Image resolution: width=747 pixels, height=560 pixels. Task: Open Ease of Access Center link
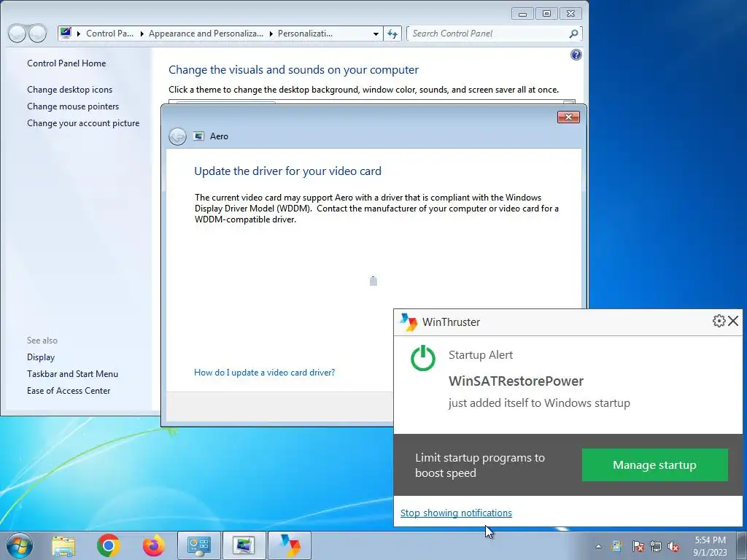point(69,391)
